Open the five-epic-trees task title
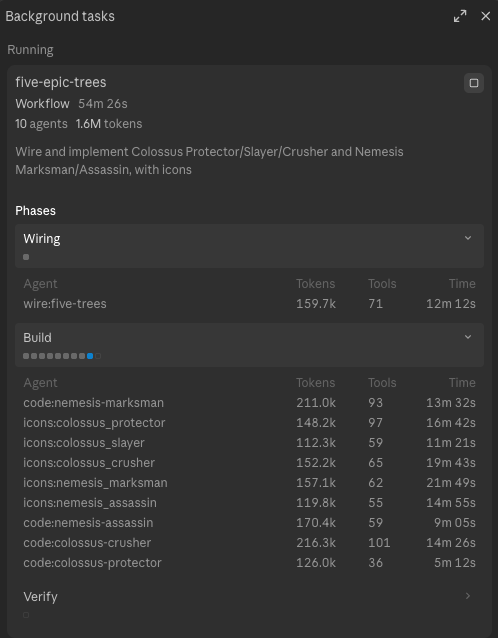Screen dimensions: 498x638 tap(61, 82)
